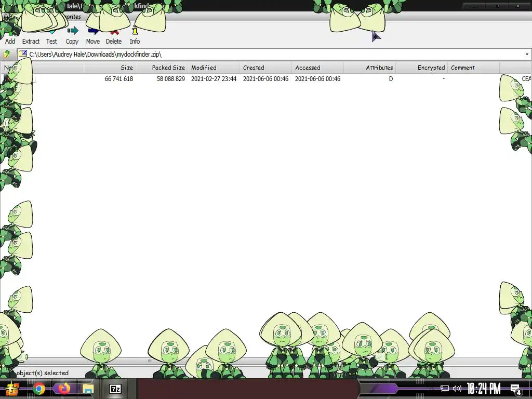The width and height of the screenshot is (532, 399).
Task: Close the 7-Zip window
Action: [518, 6]
